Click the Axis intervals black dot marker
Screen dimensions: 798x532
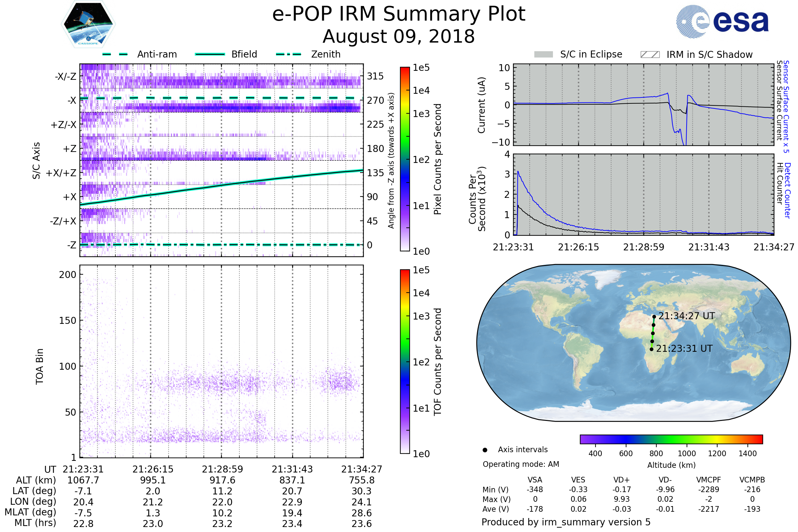pyautogui.click(x=485, y=450)
